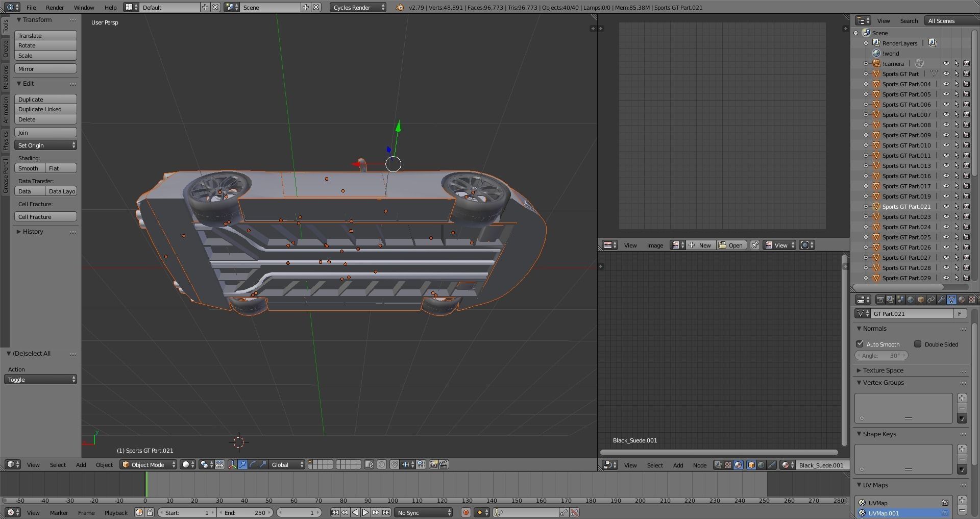Click the record auto-keyframe button
Screen dimensions: 980x519
[465, 512]
